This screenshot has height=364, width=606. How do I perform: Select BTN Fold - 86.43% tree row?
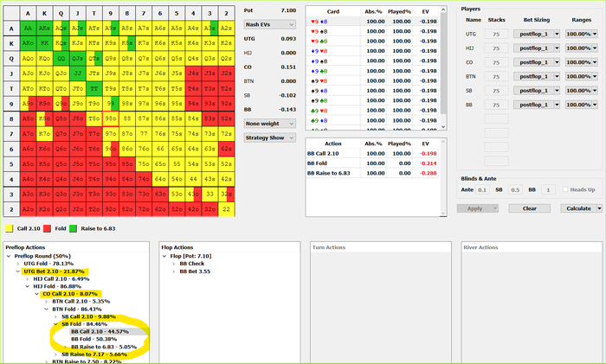(x=77, y=310)
